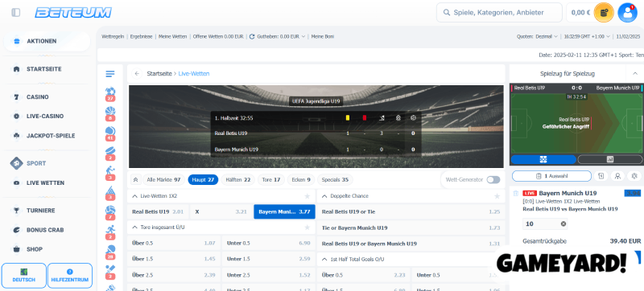Go back with the arrow beside Startseite
Viewport: 644px width, 291px height.
(137, 74)
